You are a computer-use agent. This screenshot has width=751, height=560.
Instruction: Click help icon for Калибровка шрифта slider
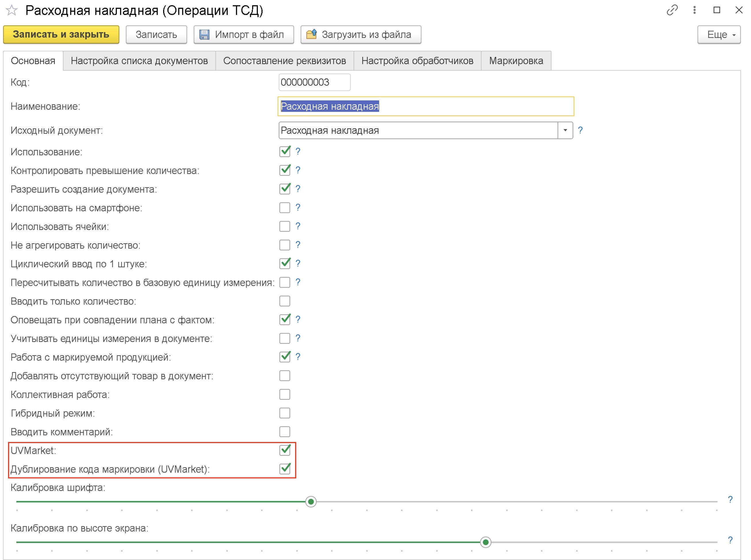tap(730, 499)
